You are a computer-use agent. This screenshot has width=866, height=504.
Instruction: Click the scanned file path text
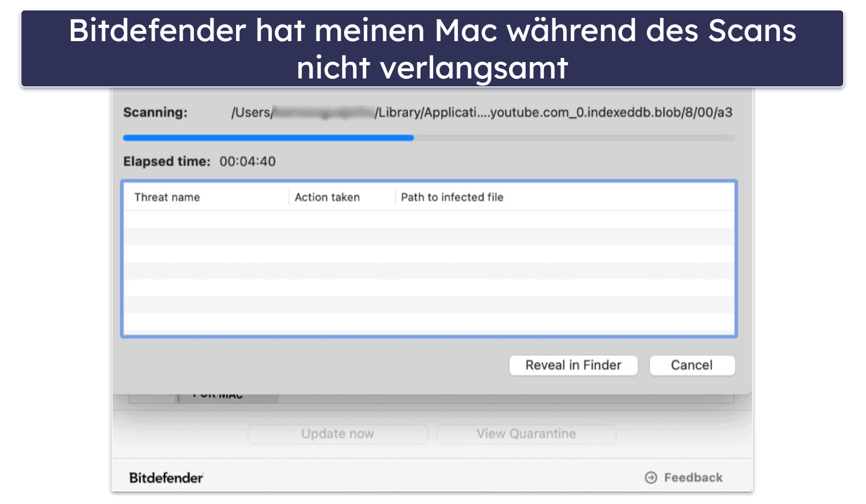482,112
